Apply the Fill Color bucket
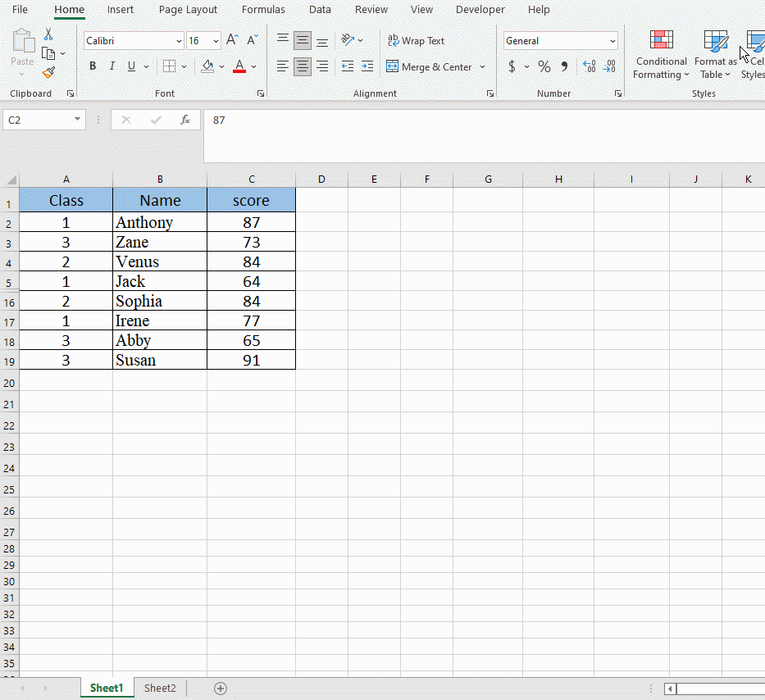Viewport: 765px width, 700px height. (x=207, y=66)
